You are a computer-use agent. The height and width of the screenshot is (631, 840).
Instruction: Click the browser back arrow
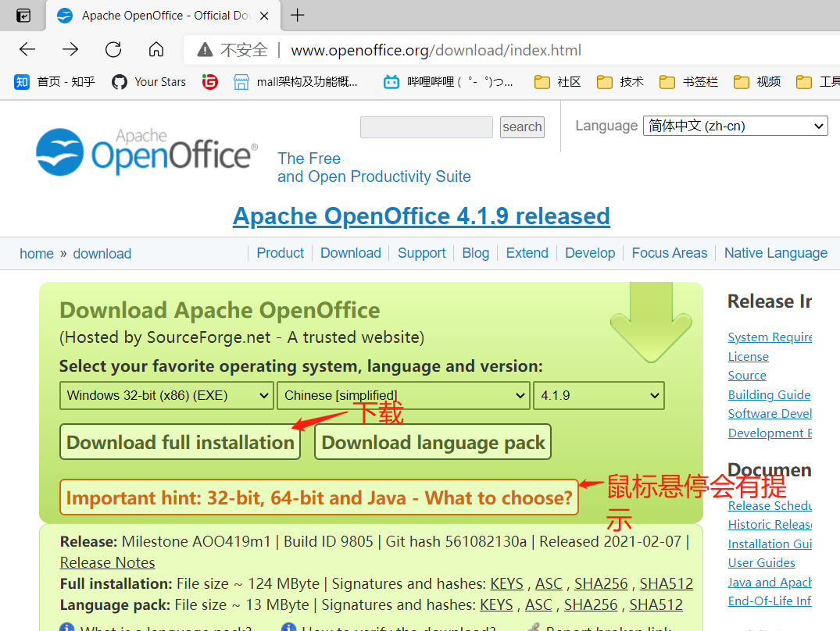(27, 50)
